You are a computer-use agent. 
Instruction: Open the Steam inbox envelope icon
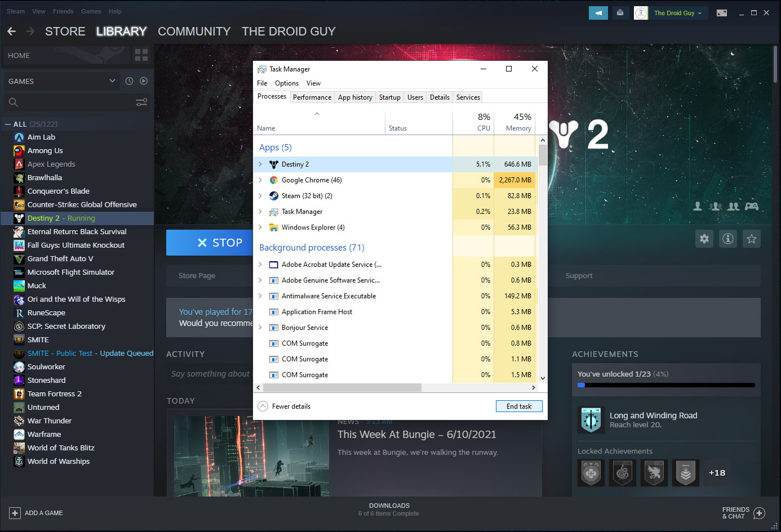point(620,13)
